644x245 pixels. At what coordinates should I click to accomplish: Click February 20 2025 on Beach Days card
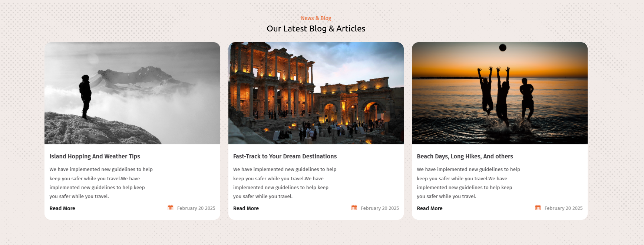point(564,208)
